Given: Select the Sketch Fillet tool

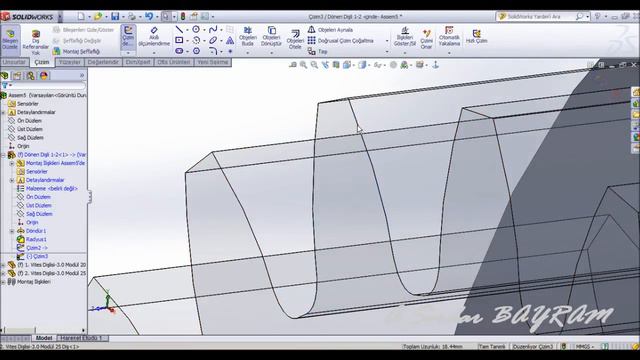Looking at the screenshot, I should [x=213, y=51].
